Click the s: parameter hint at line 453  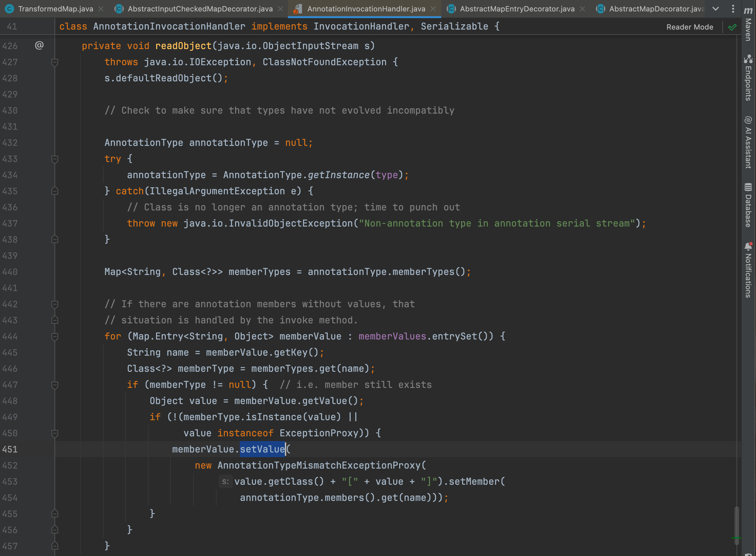[225, 482]
